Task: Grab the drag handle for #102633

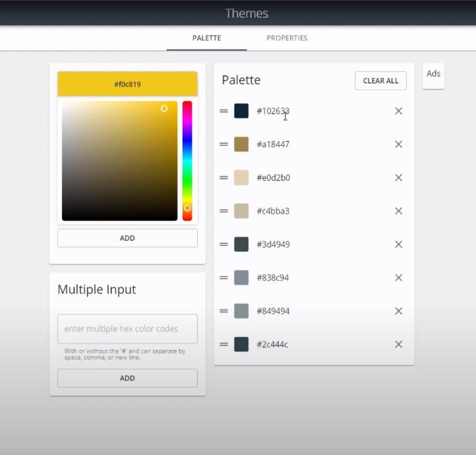Action: pos(223,111)
